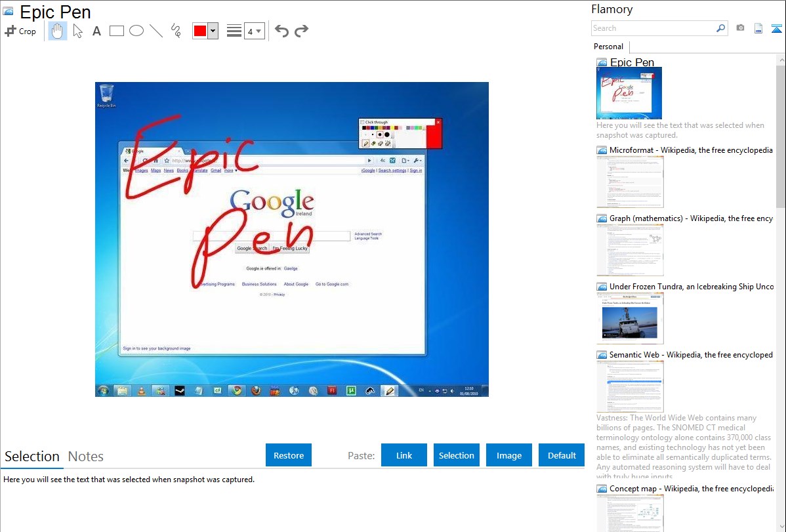This screenshot has height=532, width=786.
Task: Click the search magnifier icon
Action: [x=720, y=28]
